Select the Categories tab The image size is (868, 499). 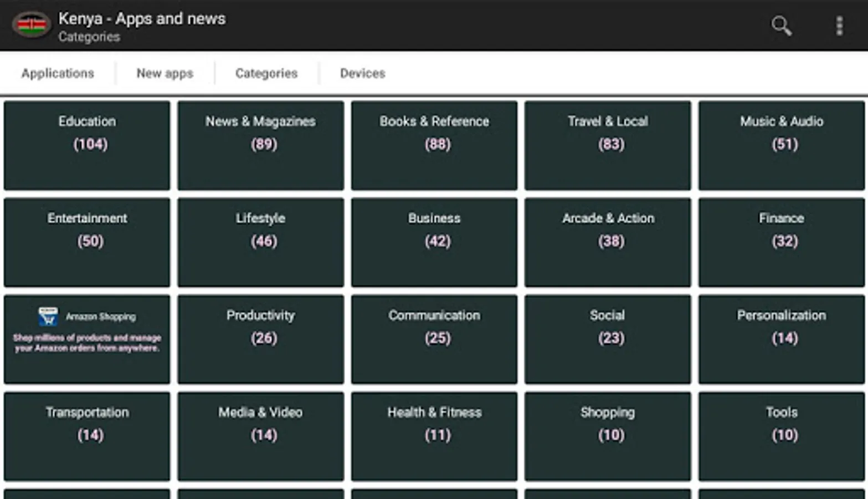pos(266,73)
